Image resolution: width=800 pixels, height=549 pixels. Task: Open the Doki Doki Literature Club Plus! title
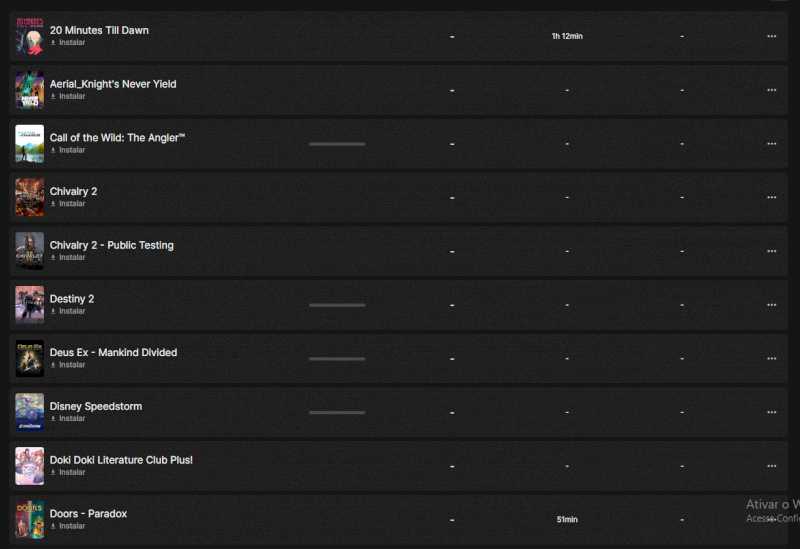point(121,460)
